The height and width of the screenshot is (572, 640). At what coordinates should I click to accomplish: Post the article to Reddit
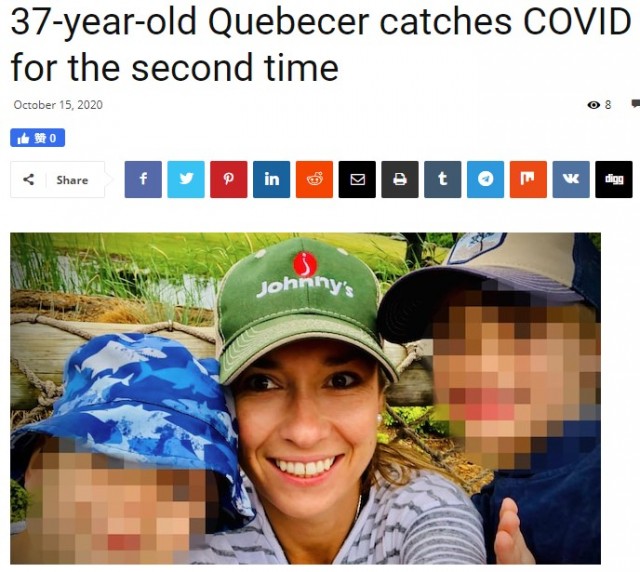click(x=314, y=179)
